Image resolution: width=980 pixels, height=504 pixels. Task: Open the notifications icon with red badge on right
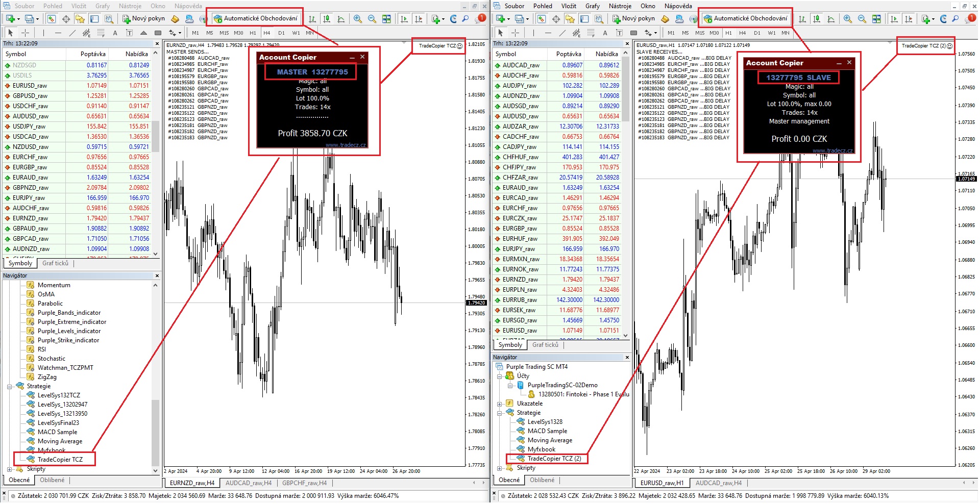tap(971, 18)
